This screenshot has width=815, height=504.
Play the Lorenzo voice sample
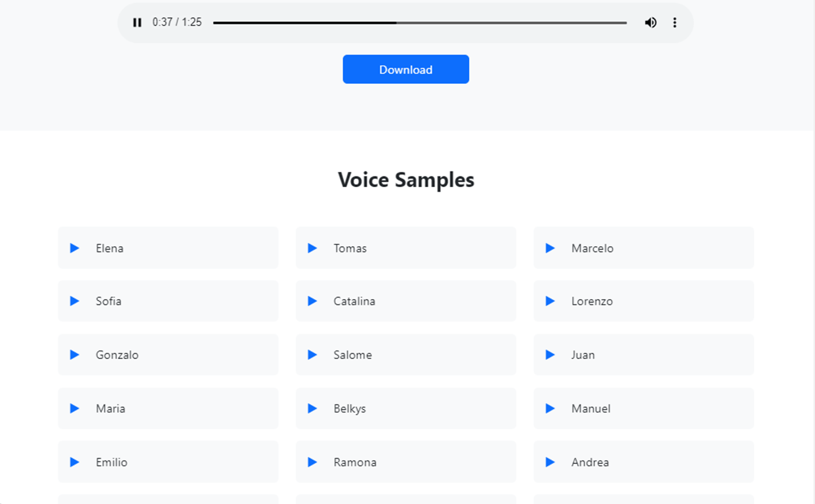point(550,301)
